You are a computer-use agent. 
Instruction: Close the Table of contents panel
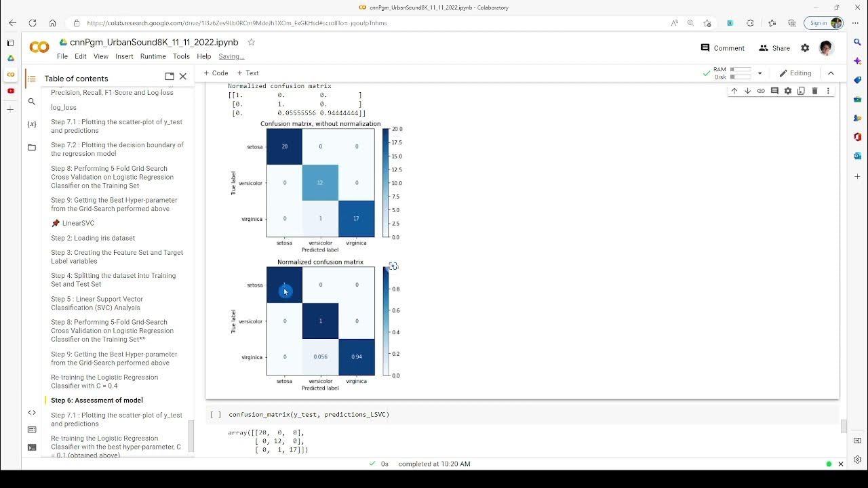point(183,77)
